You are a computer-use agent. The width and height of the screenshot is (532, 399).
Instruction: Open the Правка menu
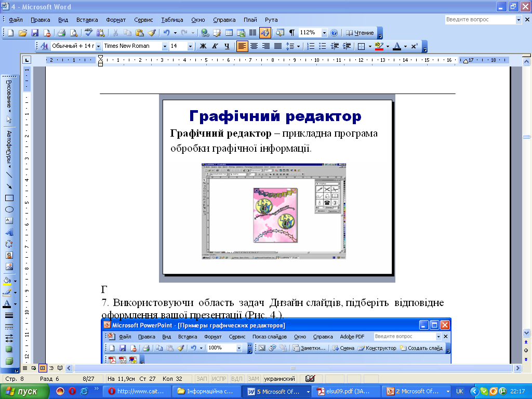41,20
